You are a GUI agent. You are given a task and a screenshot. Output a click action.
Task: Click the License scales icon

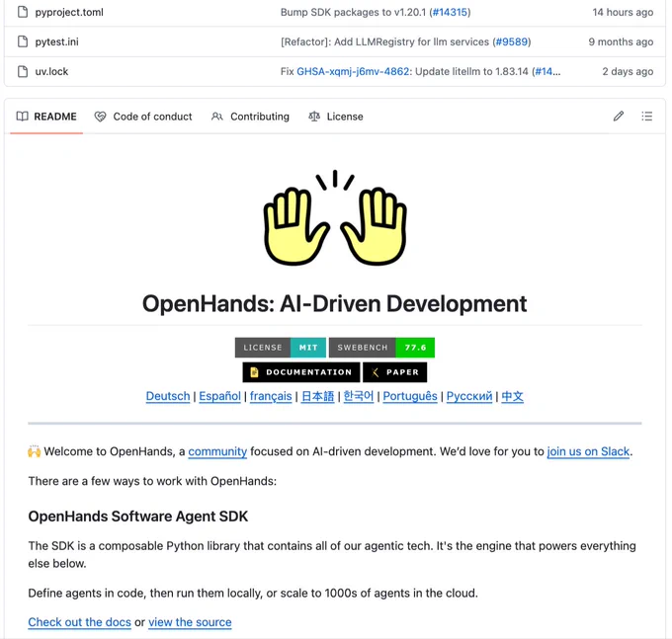[x=314, y=117]
